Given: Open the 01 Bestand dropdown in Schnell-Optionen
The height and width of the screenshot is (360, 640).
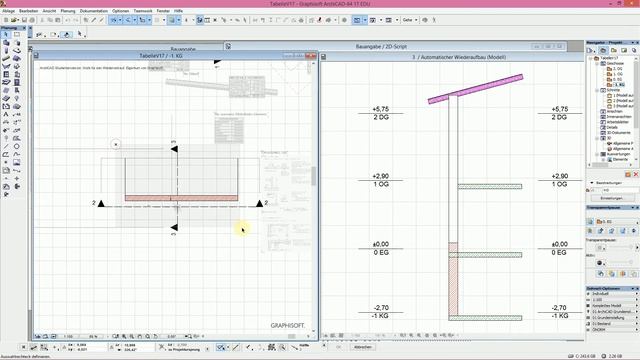Looking at the screenshot, I should click(x=612, y=324).
